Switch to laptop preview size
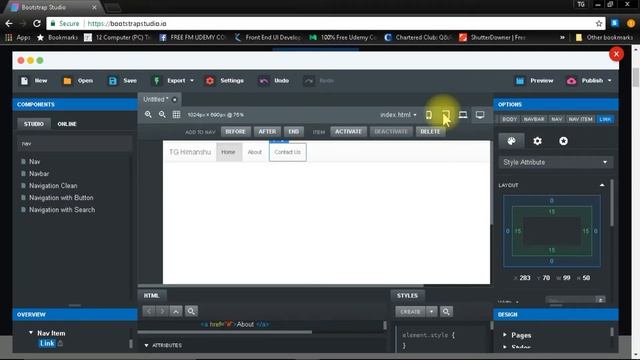 [x=463, y=115]
